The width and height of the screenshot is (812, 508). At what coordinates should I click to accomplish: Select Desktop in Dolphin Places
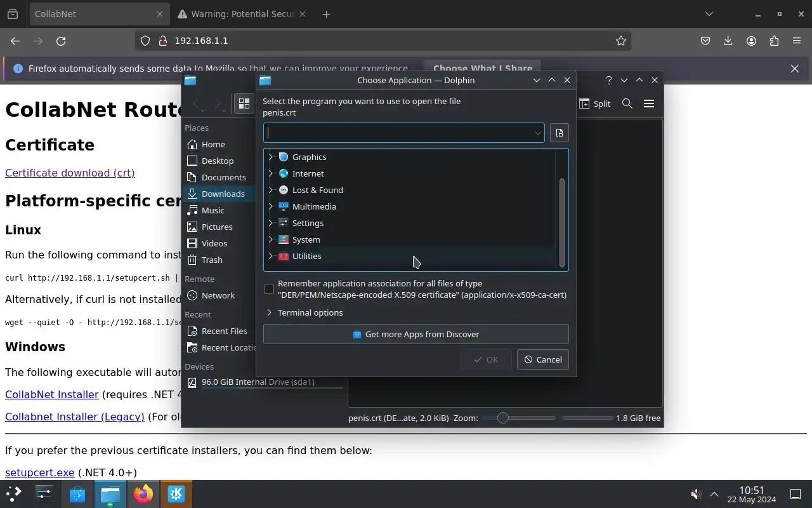click(x=218, y=161)
